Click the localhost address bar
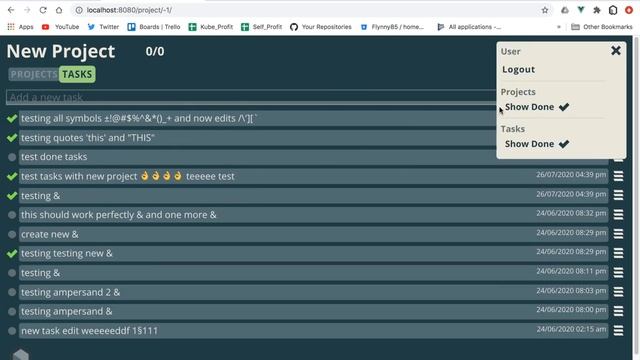Image resolution: width=640 pixels, height=360 pixels. [306, 10]
